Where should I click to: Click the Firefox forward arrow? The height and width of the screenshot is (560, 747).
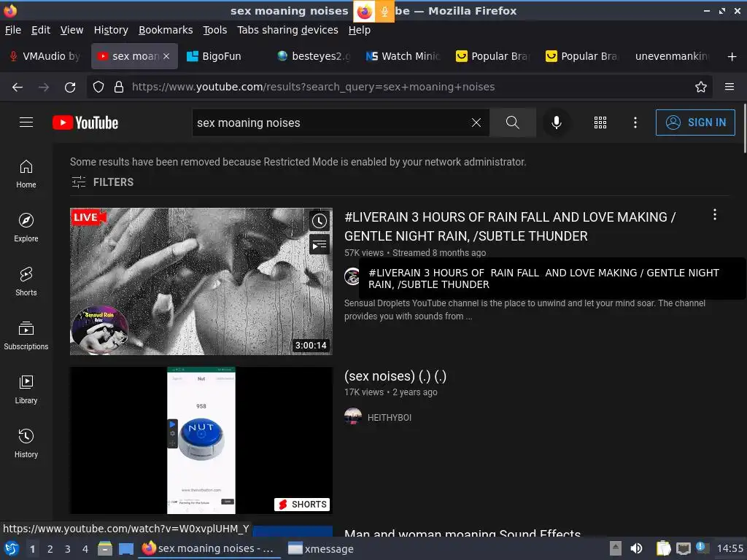[x=44, y=87]
